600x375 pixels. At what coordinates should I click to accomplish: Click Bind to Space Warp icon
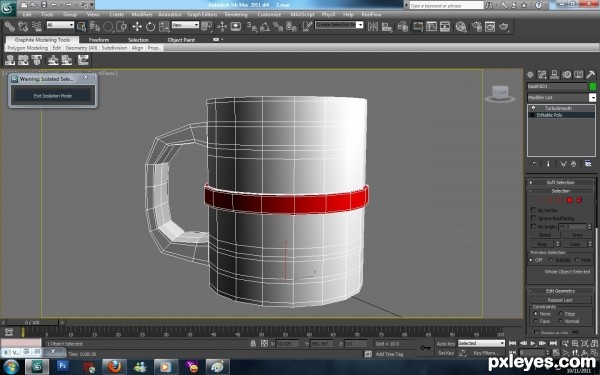(x=37, y=26)
